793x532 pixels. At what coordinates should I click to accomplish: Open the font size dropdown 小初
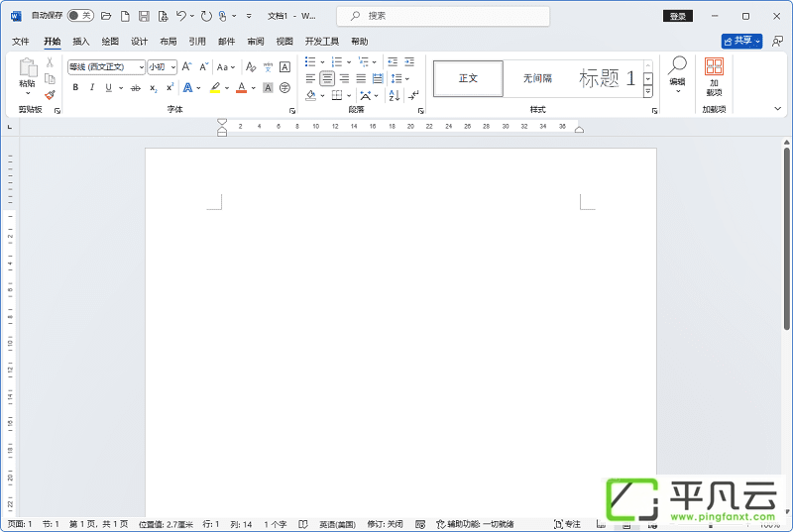pyautogui.click(x=172, y=67)
